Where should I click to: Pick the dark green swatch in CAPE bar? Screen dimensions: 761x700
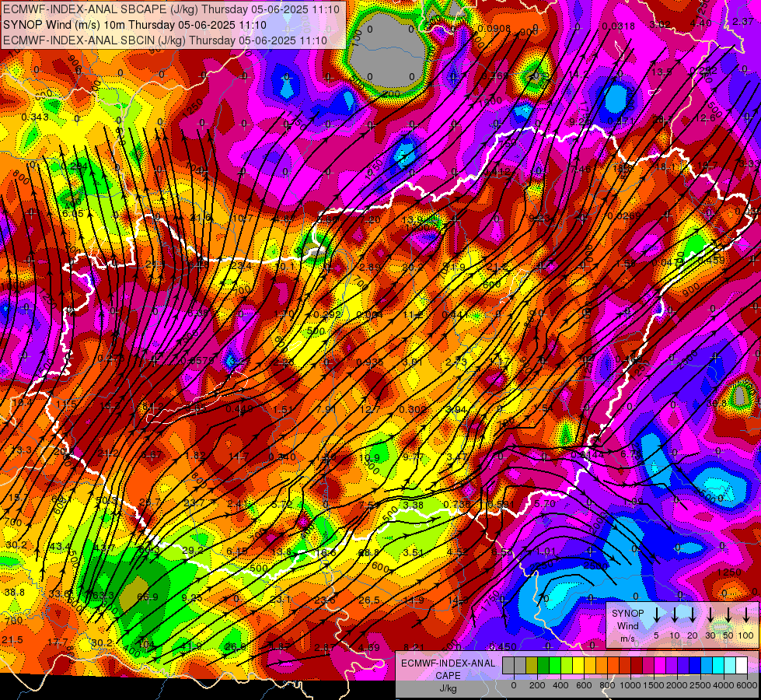pyautogui.click(x=543, y=666)
